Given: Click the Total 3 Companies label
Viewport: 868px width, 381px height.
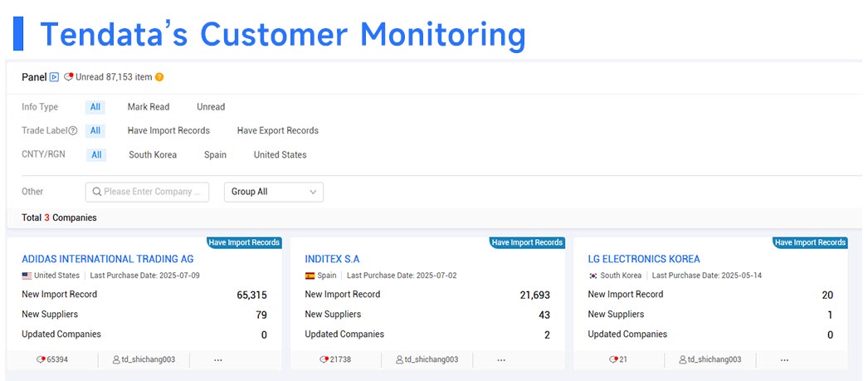Looking at the screenshot, I should [x=59, y=218].
